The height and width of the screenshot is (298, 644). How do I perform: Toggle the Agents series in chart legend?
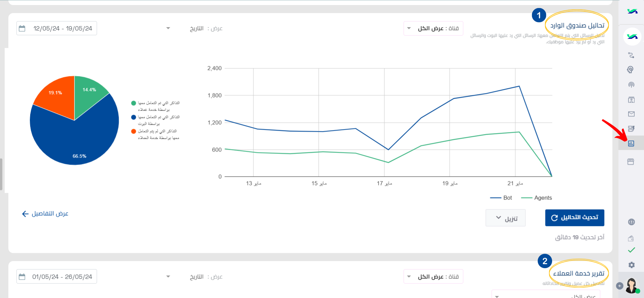click(x=536, y=198)
